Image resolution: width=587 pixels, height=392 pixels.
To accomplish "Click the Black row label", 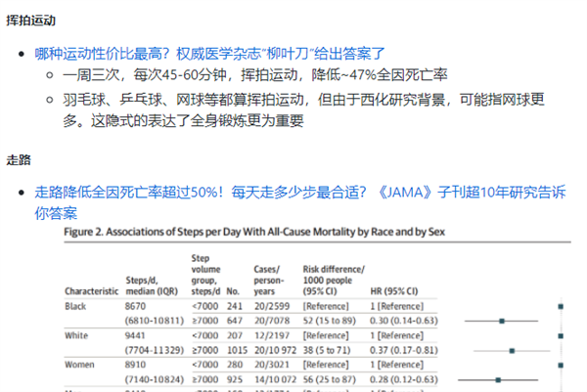I will coord(75,306).
